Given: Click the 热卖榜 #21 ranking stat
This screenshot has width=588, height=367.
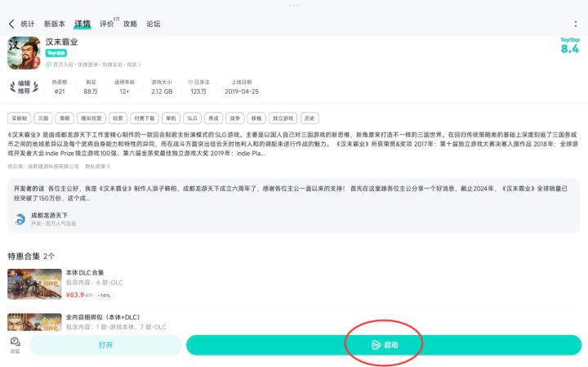Looking at the screenshot, I should (x=60, y=87).
